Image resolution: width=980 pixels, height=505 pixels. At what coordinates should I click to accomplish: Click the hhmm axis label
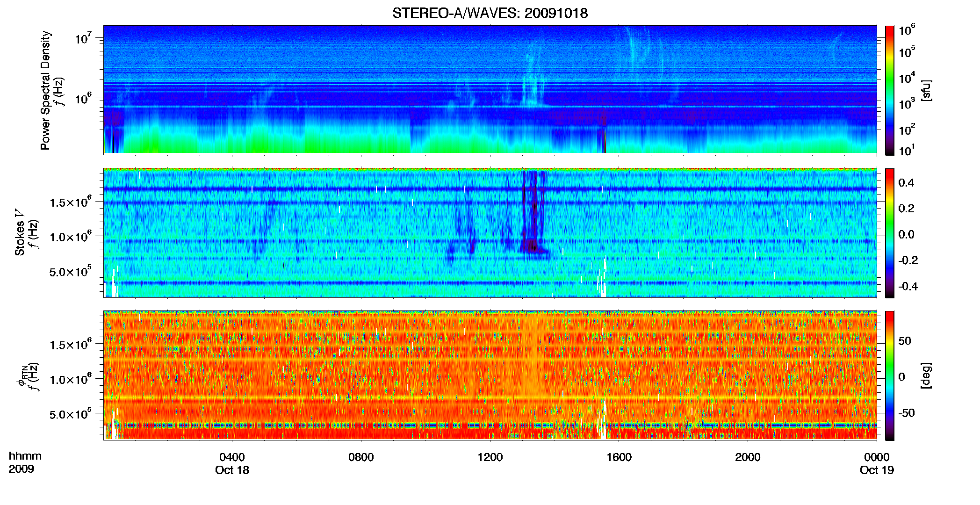25,456
